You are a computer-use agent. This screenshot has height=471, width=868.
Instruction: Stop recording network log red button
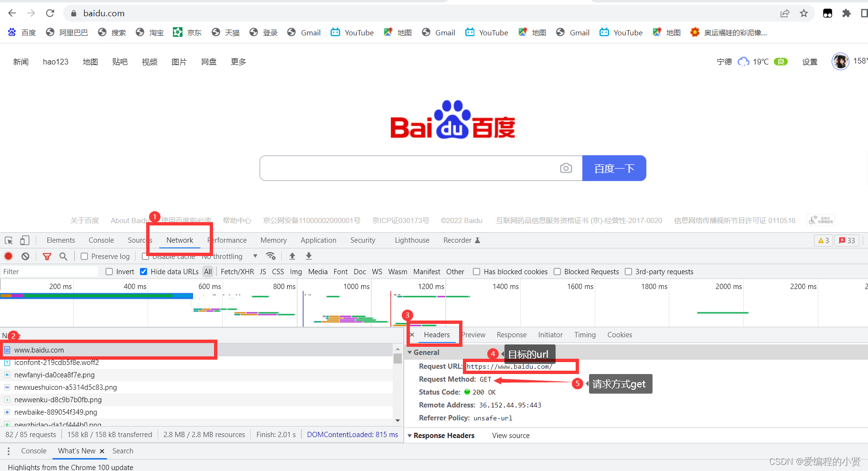[9, 257]
